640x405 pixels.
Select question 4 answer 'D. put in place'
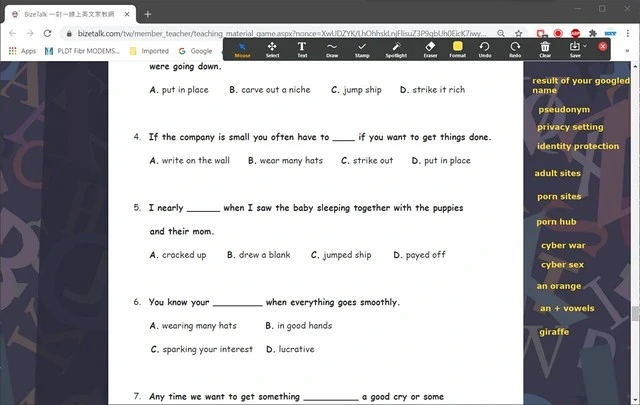click(441, 160)
